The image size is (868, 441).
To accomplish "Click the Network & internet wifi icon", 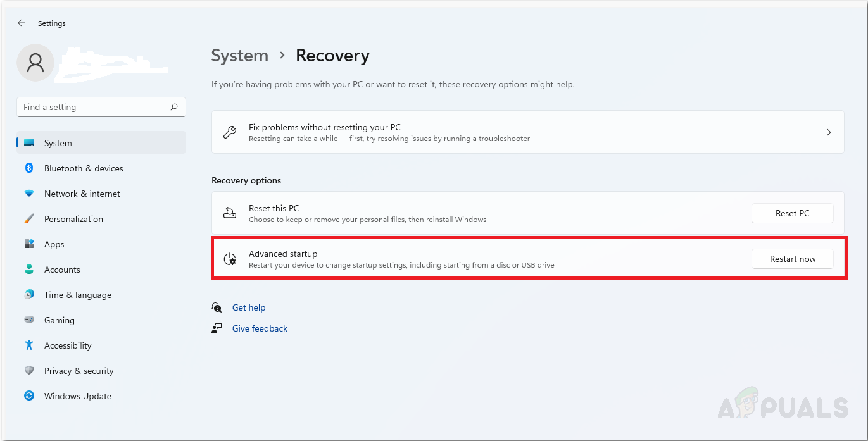I will point(29,194).
